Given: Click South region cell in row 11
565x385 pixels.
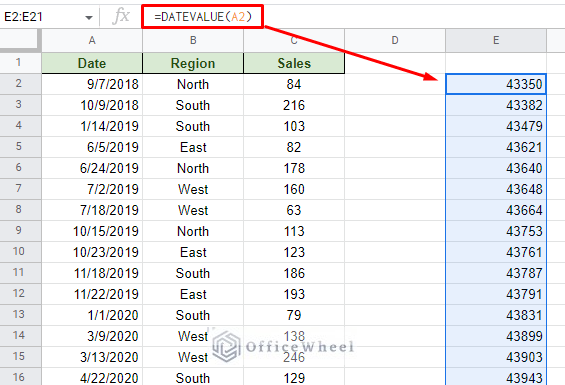Looking at the screenshot, I should coord(193,273).
